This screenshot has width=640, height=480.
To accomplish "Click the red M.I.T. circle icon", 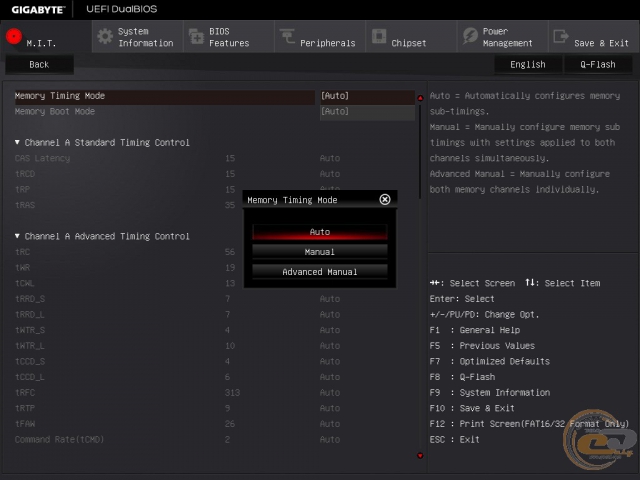I will (x=14, y=36).
